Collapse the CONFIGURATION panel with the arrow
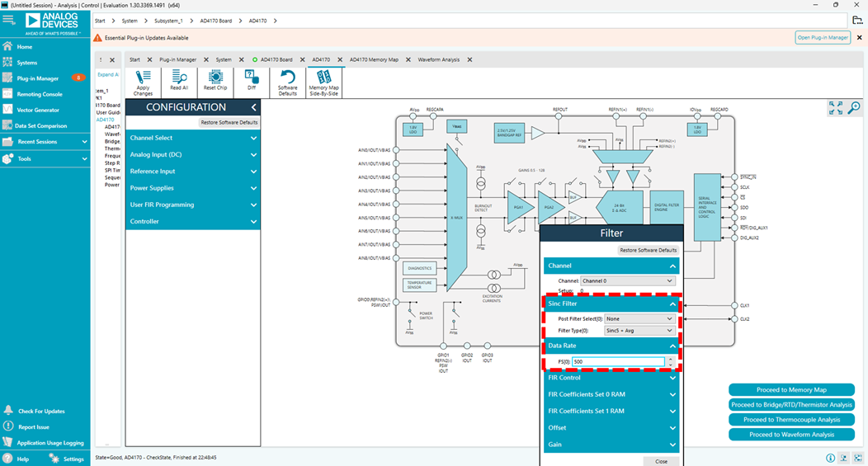Image resolution: width=868 pixels, height=466 pixels. coord(253,107)
